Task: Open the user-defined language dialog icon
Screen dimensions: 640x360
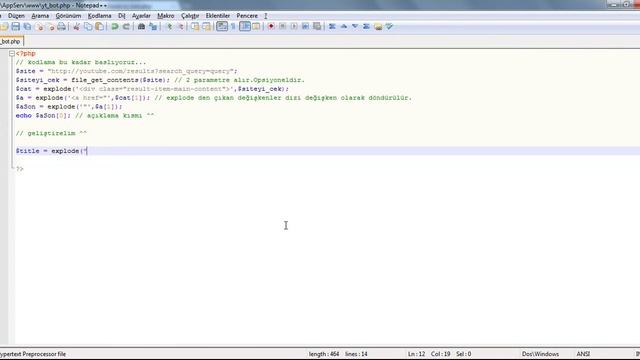Action: (x=256, y=27)
